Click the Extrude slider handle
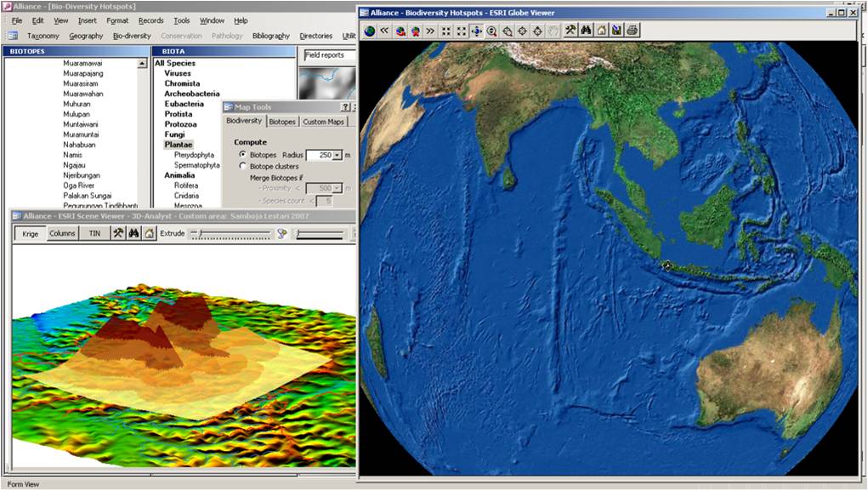The image size is (868, 491). pyautogui.click(x=200, y=234)
